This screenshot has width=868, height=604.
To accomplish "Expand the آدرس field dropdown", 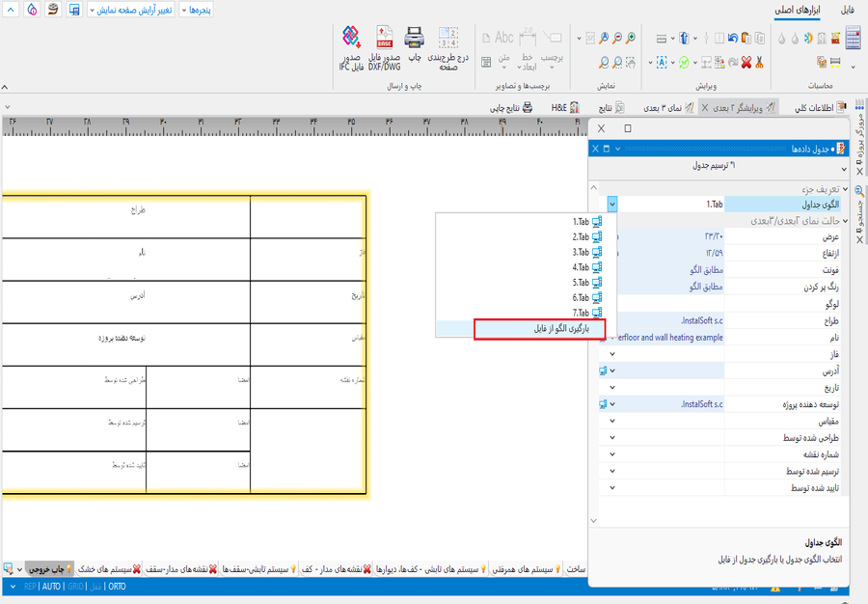I will tap(612, 371).
